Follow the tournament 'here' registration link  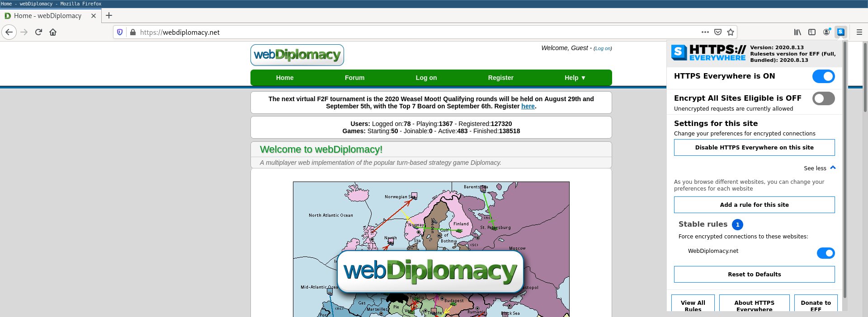[528, 106]
